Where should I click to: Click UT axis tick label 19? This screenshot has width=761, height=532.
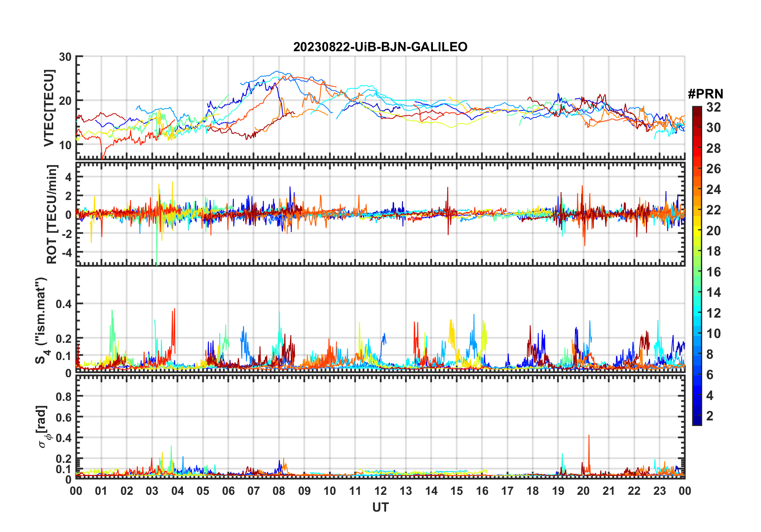[x=558, y=491]
